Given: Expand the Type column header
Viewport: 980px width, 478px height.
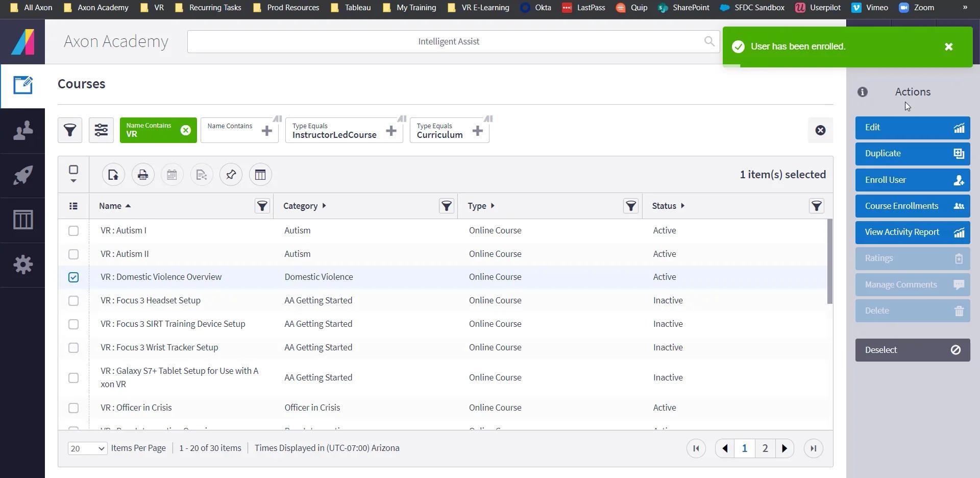Looking at the screenshot, I should [481, 206].
